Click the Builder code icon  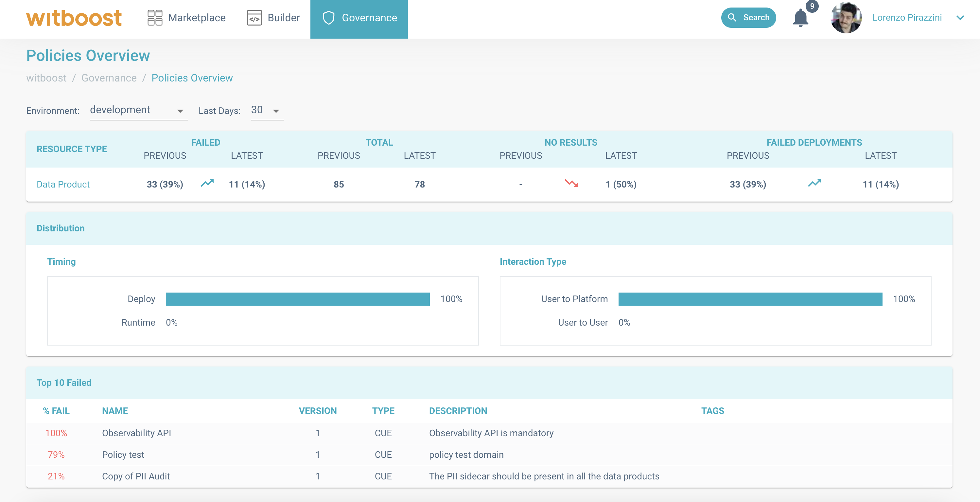[x=254, y=18]
